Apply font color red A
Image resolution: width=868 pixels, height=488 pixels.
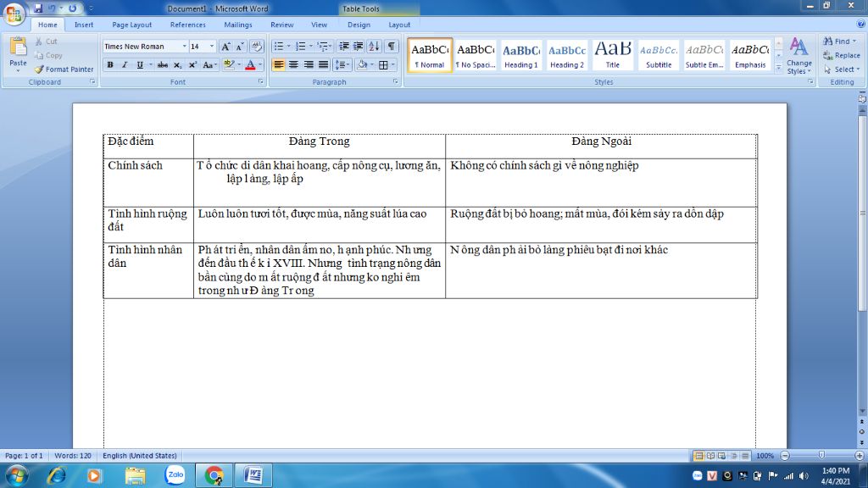(250, 64)
